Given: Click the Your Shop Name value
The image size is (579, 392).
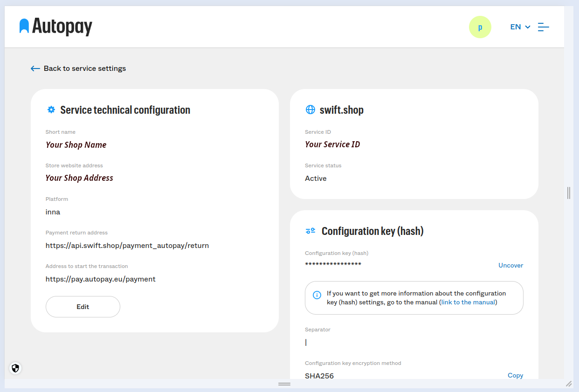Looking at the screenshot, I should click(76, 145).
